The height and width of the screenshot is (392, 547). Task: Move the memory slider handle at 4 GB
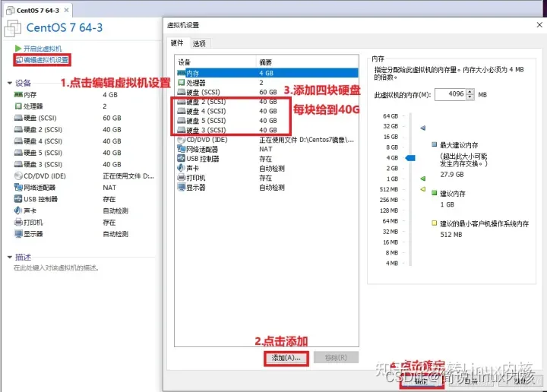pos(410,158)
